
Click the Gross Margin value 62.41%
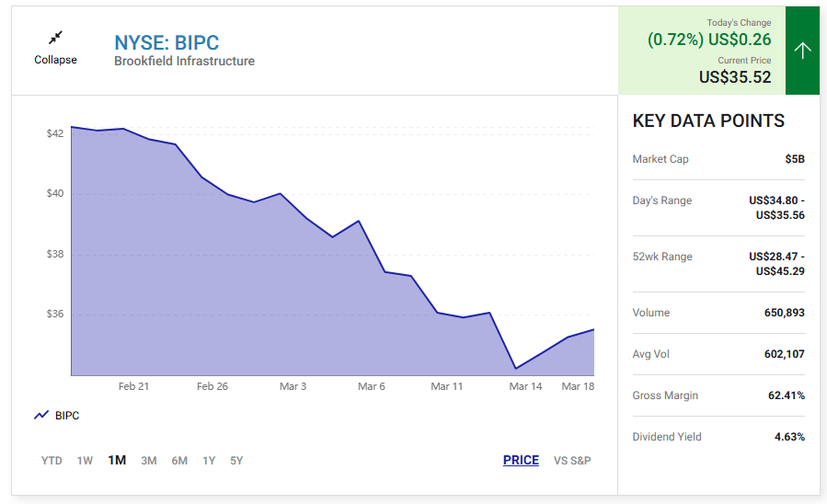[x=787, y=395]
